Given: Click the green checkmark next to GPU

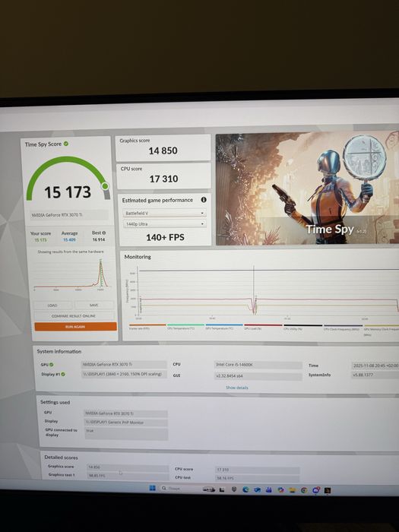Looking at the screenshot, I should click(52, 365).
